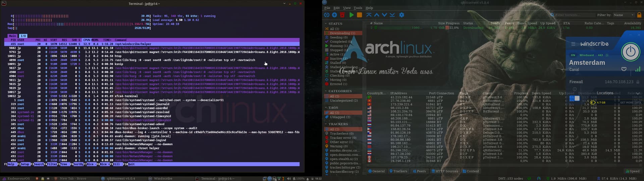Open the Edit menu in qBittorrent
This screenshot has width=644, height=181.
click(336, 8)
